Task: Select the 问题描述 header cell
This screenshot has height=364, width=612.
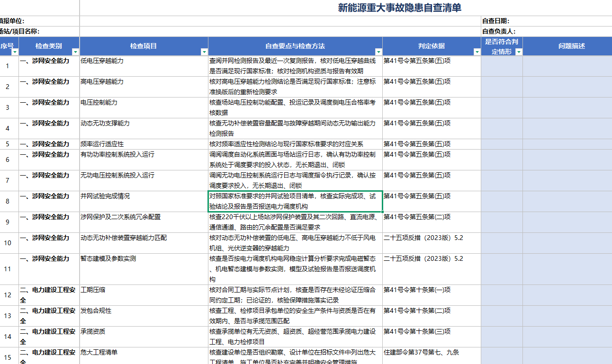Action: point(567,46)
